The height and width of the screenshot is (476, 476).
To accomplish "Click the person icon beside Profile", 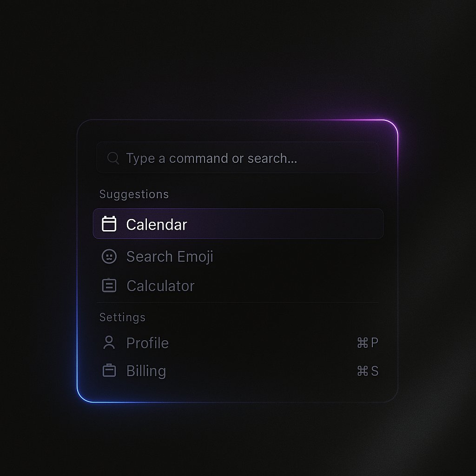I will pyautogui.click(x=109, y=343).
